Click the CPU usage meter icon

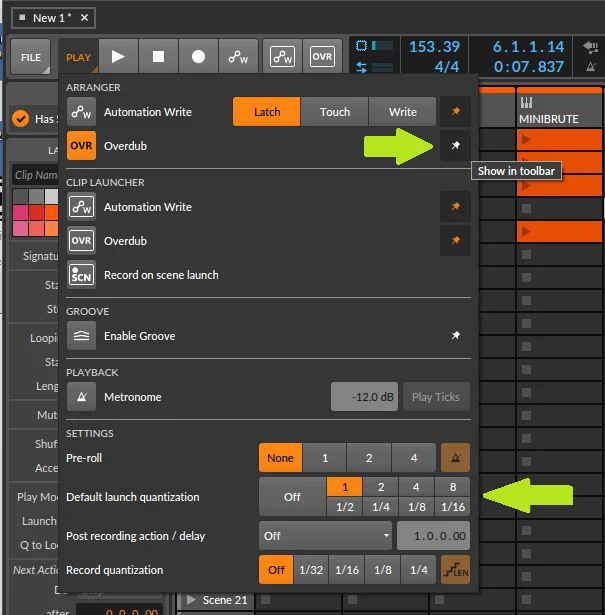[361, 46]
